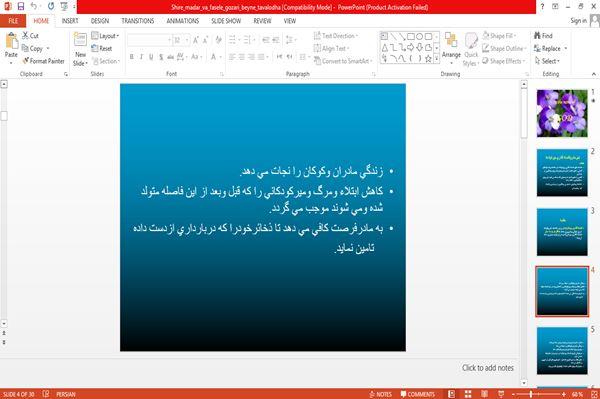
Task: Expand the Layout dropdown
Action: coord(105,36)
